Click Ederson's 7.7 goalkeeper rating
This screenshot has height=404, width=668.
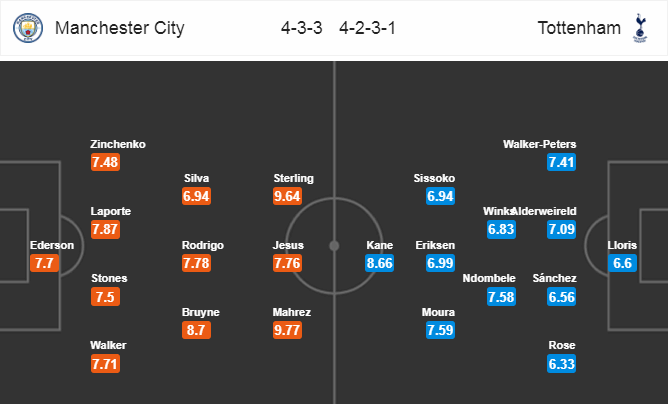point(44,263)
